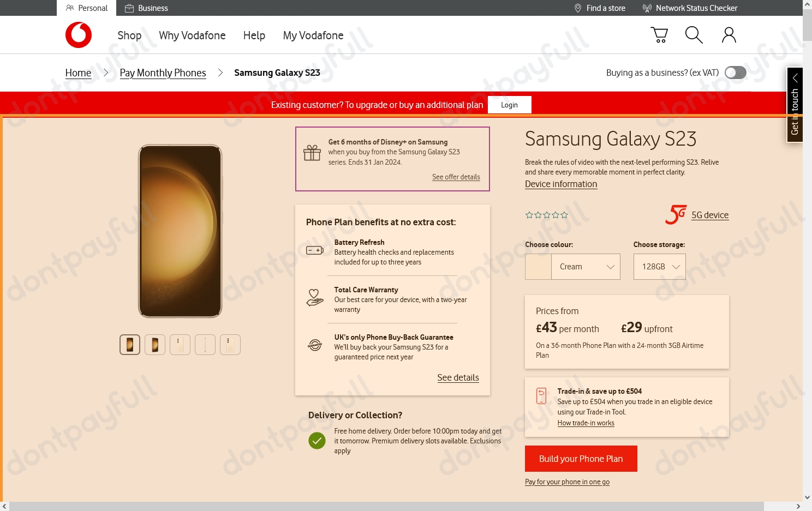Go to Home breadcrumb

tap(78, 73)
